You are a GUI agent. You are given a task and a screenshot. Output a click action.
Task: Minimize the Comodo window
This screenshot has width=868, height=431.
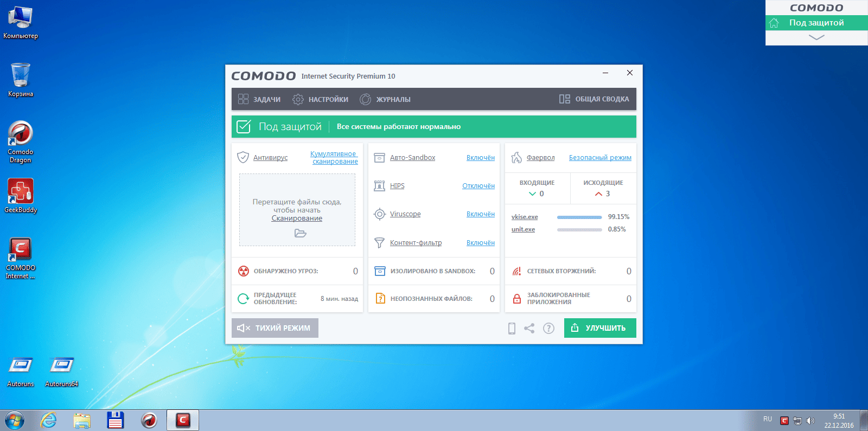pos(605,73)
